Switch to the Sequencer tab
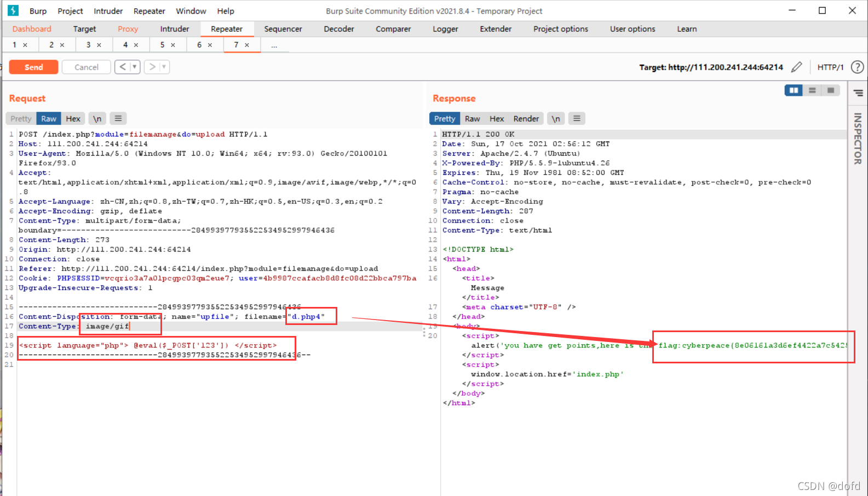Viewport: 868px width, 496px height. [x=283, y=29]
